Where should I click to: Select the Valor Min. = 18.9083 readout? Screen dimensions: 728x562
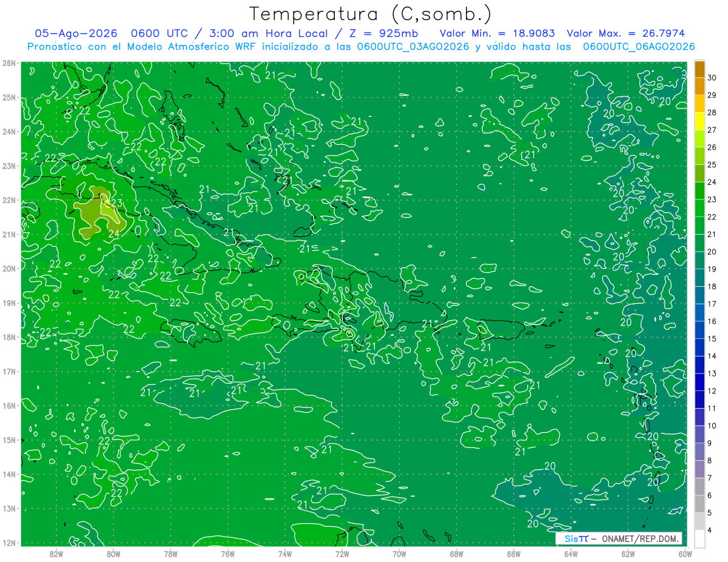click(497, 33)
